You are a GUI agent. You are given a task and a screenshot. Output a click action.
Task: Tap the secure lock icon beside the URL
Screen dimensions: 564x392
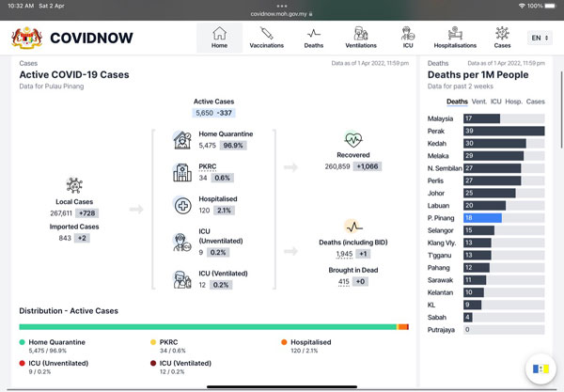click(x=310, y=14)
